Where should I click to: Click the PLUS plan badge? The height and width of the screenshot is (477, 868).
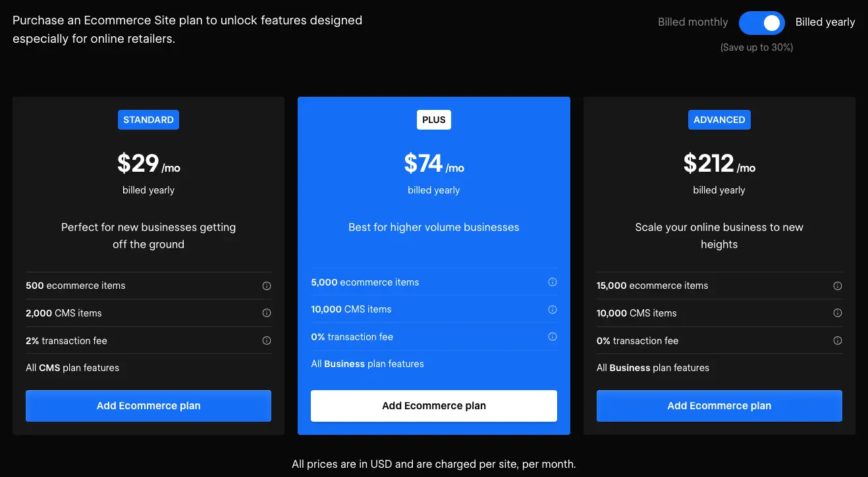434,120
